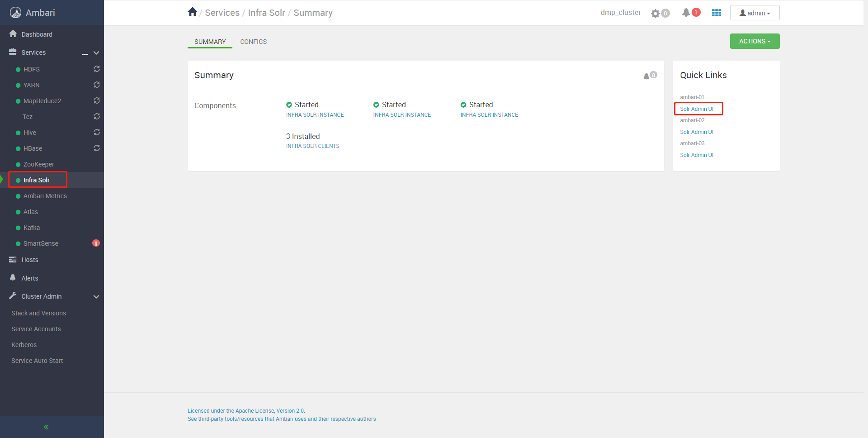Select YARN service

[x=32, y=85]
